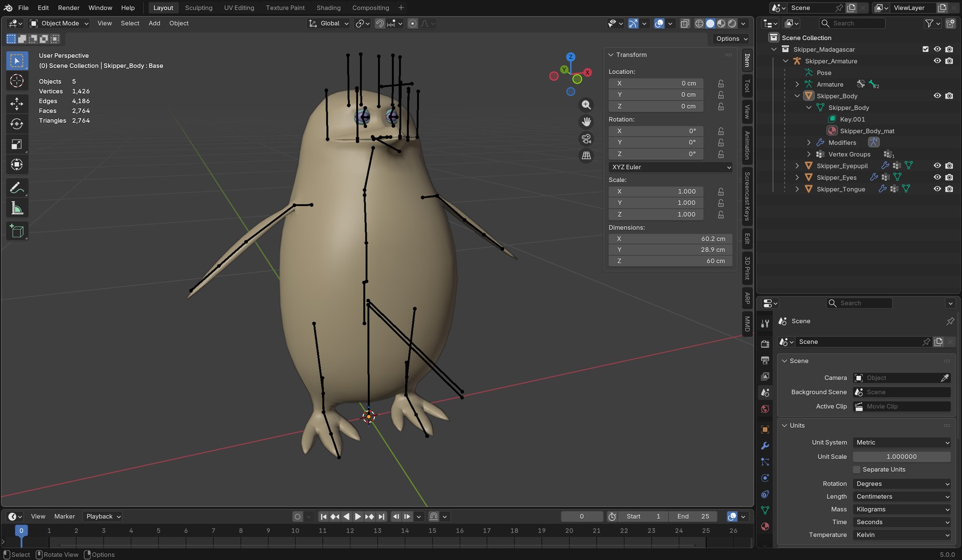The image size is (962, 560).
Task: Open the Window menu
Action: (x=100, y=8)
